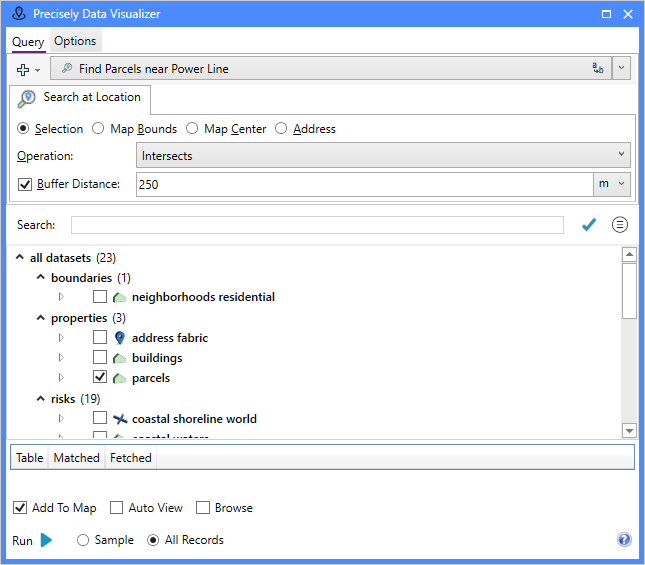Click the Run label
Viewport: 645px width, 565px height.
(x=22, y=540)
